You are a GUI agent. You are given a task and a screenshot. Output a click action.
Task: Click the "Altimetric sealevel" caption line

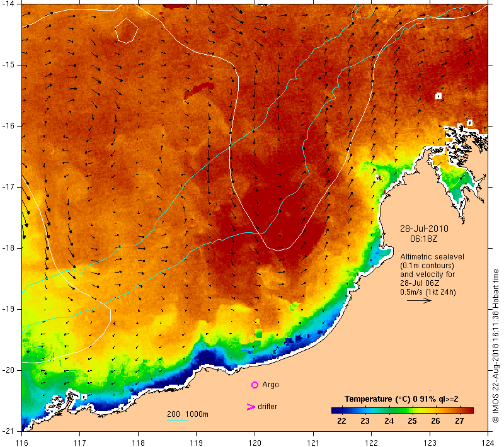pos(432,257)
